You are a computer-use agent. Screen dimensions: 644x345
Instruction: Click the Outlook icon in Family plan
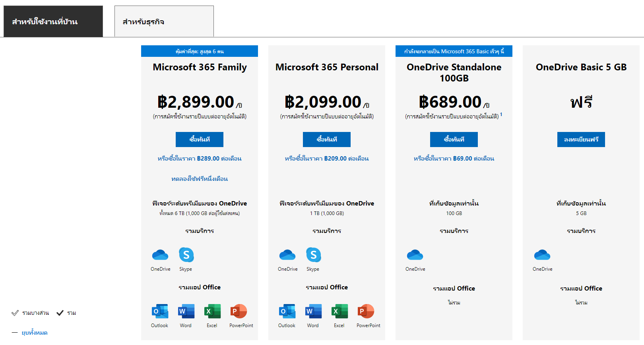(160, 311)
